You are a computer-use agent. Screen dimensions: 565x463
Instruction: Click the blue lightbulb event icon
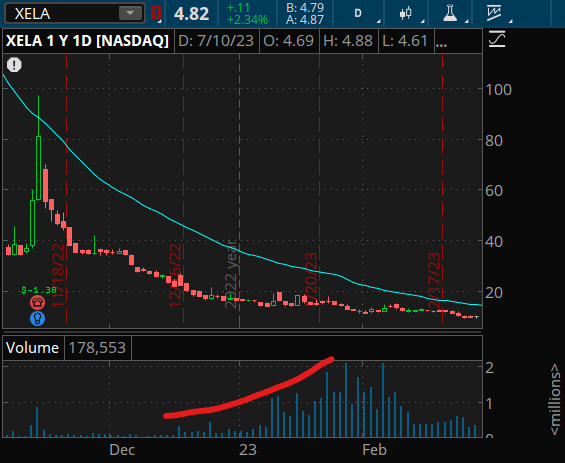click(x=37, y=319)
